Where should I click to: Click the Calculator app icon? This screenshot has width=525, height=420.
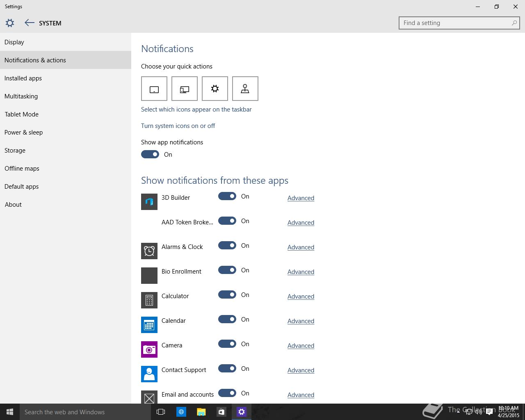(x=149, y=300)
